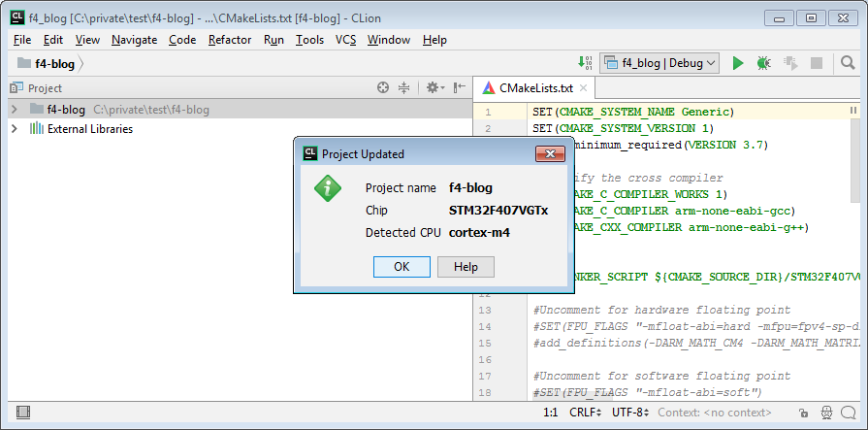Viewport: 868px width, 430px height.
Task: Click STM32F407VGTx chip value in dialog
Action: pos(498,211)
